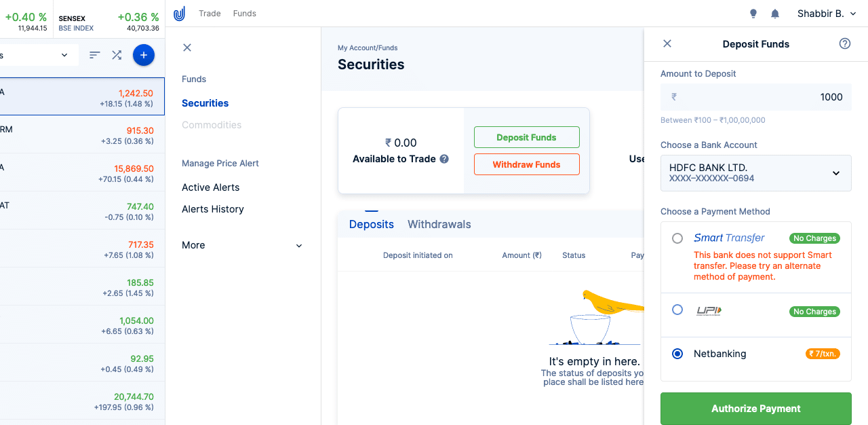Open Alerts History

[x=213, y=209]
